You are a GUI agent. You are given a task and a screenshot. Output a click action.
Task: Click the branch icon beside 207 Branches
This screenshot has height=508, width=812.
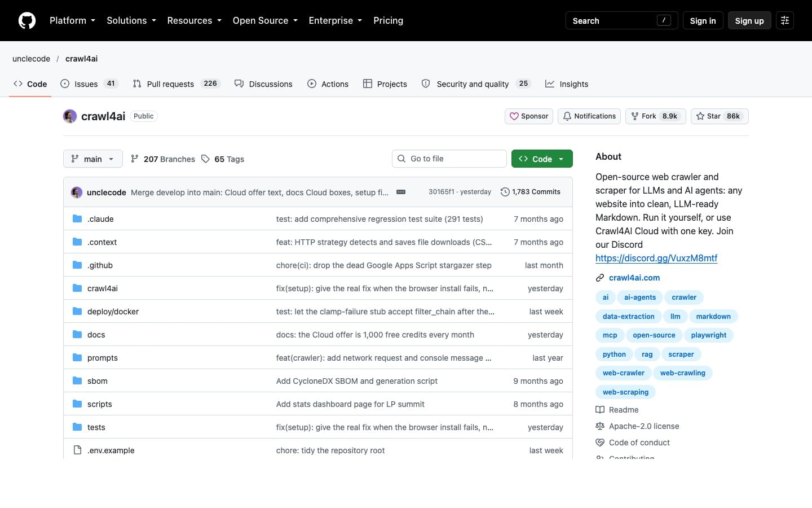point(134,159)
